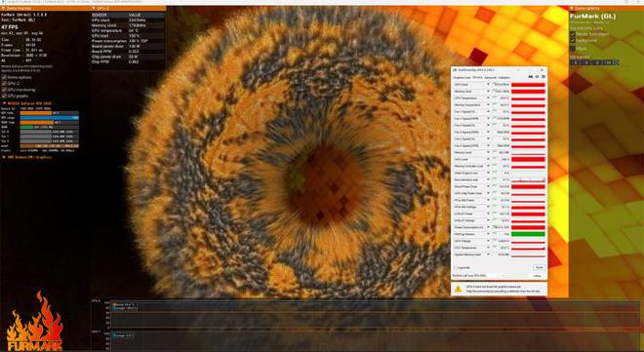Screen dimensions: 644x352
Task: Open the GPU Clock sensor dropdown
Action: coord(488,85)
